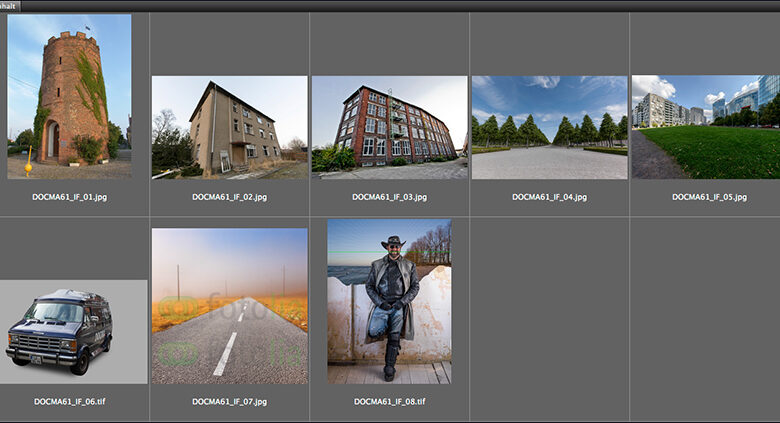Click the filename DOCMA61_IF_06.tif
Screen dimensions: 780x423
point(70,402)
